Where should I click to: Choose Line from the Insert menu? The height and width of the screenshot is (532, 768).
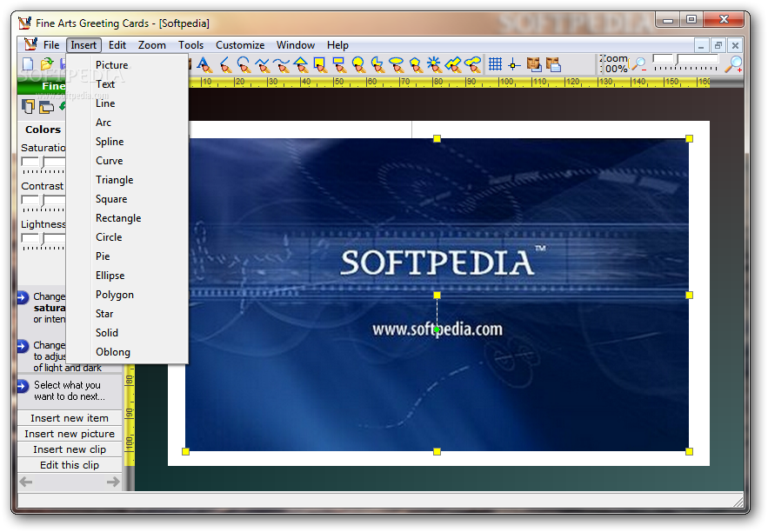[x=127, y=103]
